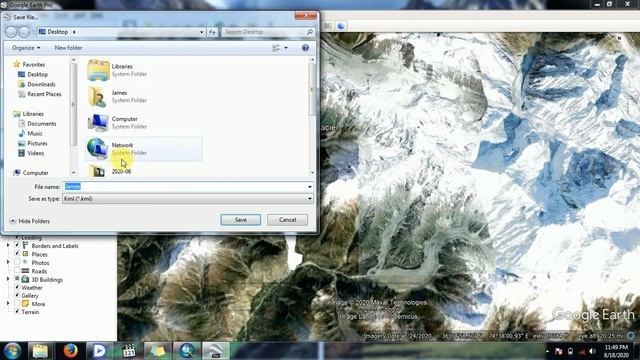Select the Network folder globe icon
Viewport: 640px width, 360px height.
pyautogui.click(x=97, y=149)
